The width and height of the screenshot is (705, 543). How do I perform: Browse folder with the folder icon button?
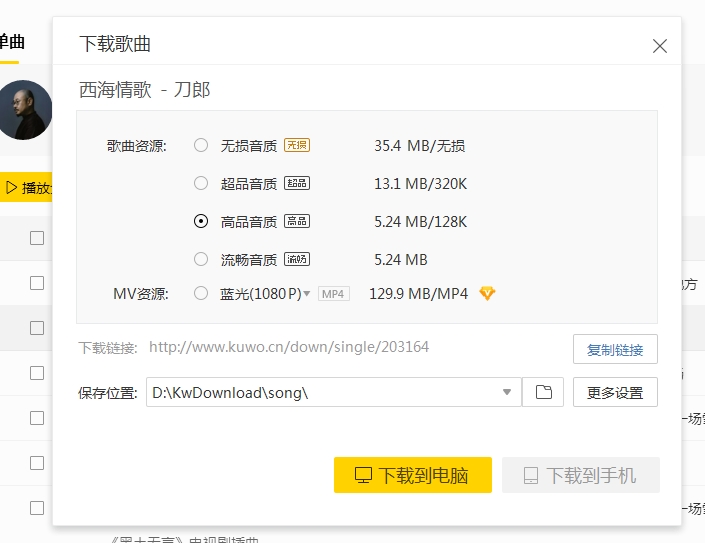click(543, 392)
